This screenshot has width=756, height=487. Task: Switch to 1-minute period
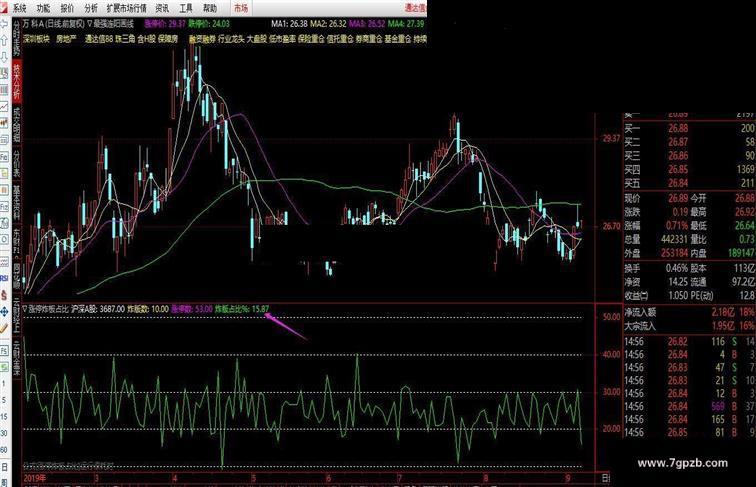pyautogui.click(x=4, y=384)
